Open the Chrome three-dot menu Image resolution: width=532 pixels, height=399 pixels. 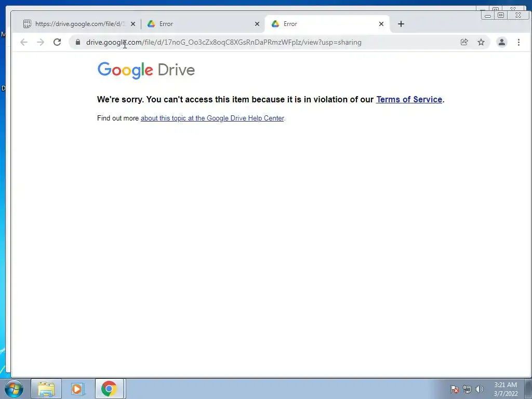[518, 42]
